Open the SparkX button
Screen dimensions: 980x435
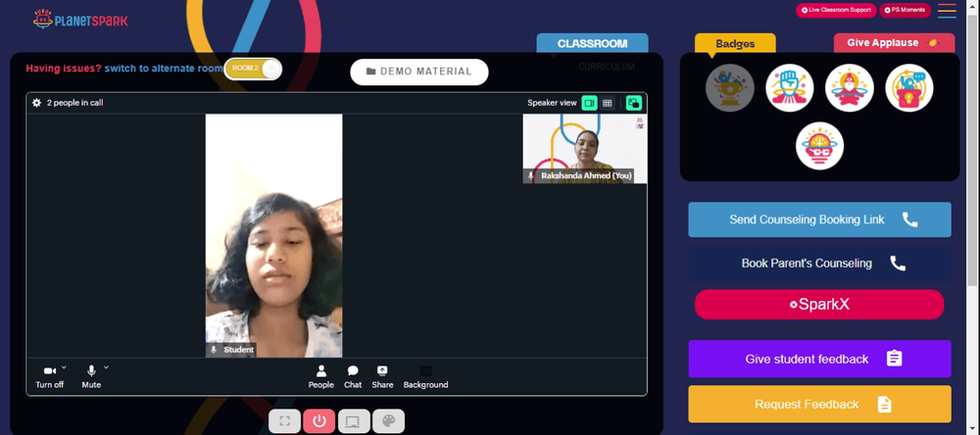point(819,305)
